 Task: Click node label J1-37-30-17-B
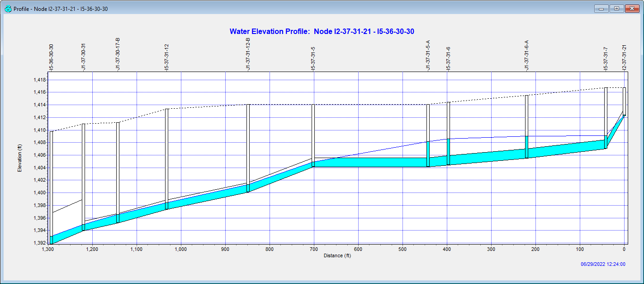(x=118, y=54)
